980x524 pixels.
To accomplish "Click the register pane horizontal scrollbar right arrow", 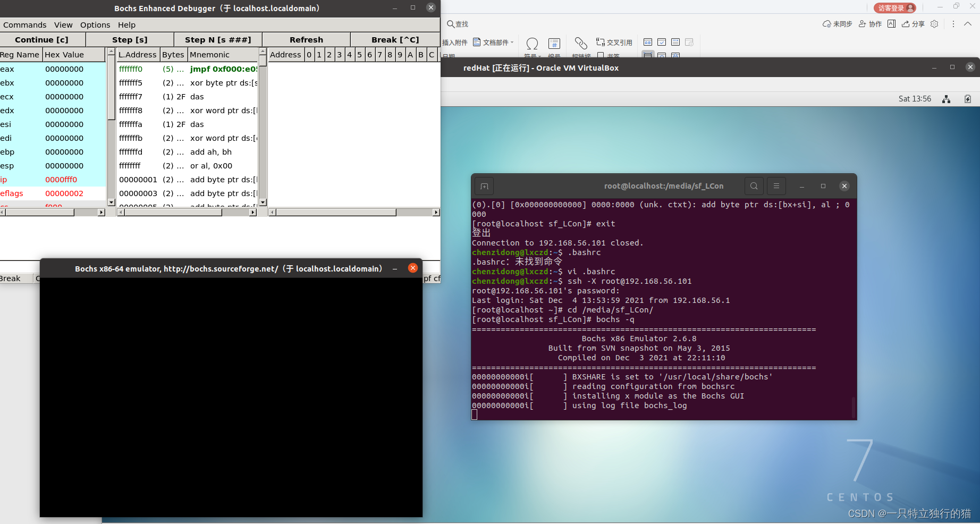I will 102,212.
